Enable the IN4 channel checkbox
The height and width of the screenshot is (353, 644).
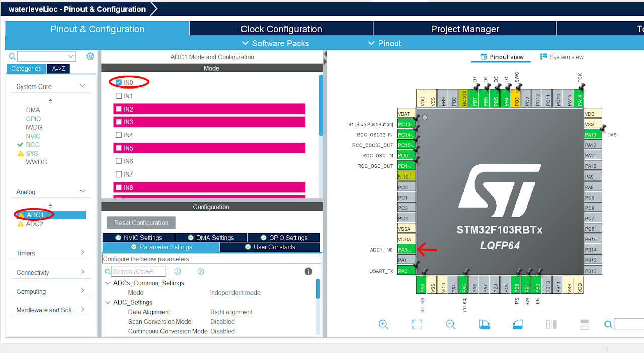click(119, 135)
